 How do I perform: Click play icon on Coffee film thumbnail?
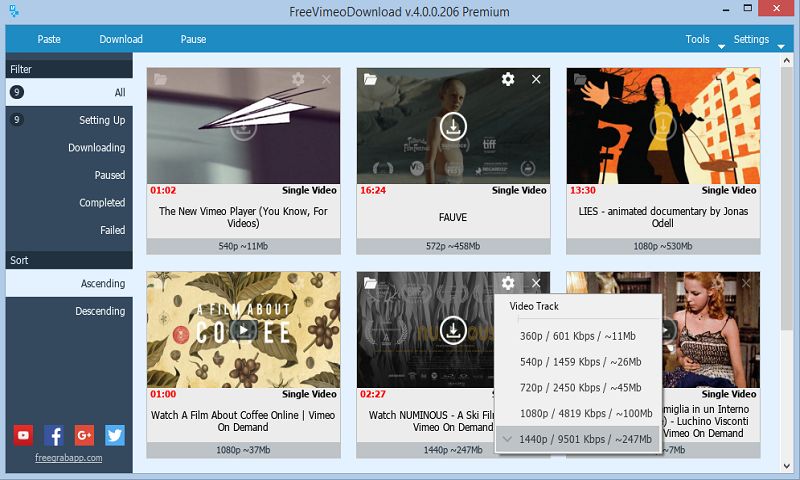pyautogui.click(x=243, y=330)
